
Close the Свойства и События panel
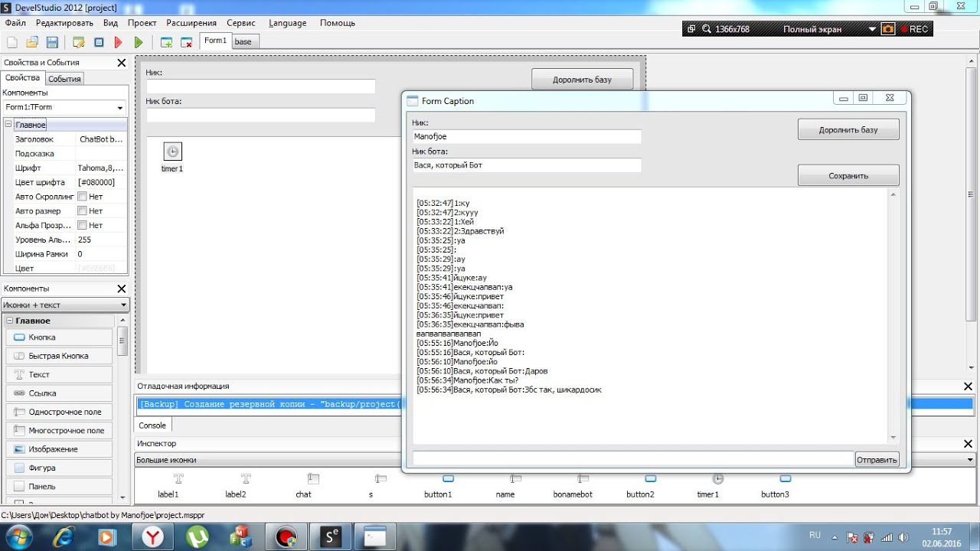pos(122,63)
